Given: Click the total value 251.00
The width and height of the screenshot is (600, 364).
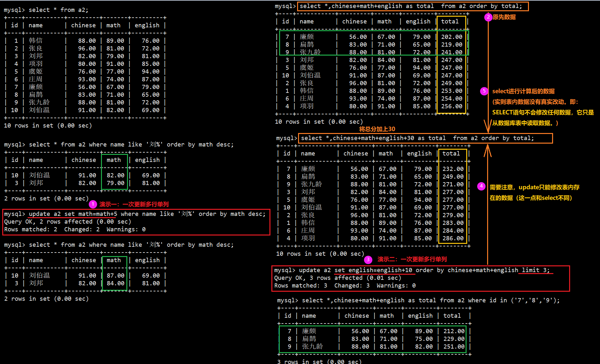Looking at the screenshot, I should [454, 347].
